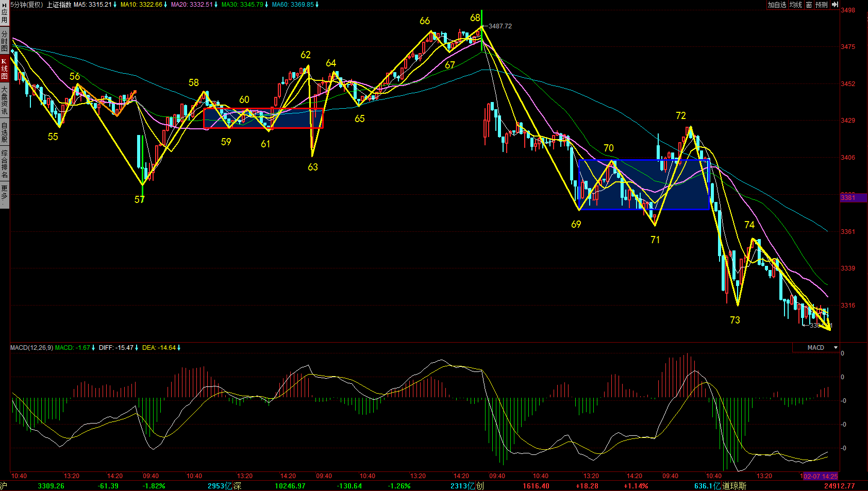Screen dimensions: 868x491
Task: Open the 大盘资讯 sidebar tab
Action: coord(4,100)
